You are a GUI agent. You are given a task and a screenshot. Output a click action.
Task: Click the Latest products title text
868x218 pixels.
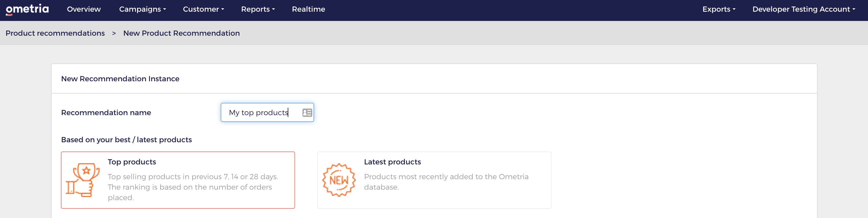point(392,162)
